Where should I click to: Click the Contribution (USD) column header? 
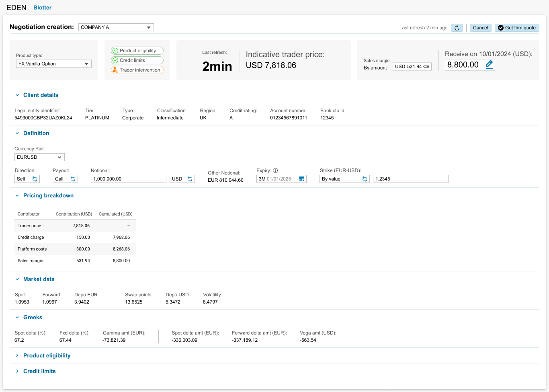click(x=74, y=214)
